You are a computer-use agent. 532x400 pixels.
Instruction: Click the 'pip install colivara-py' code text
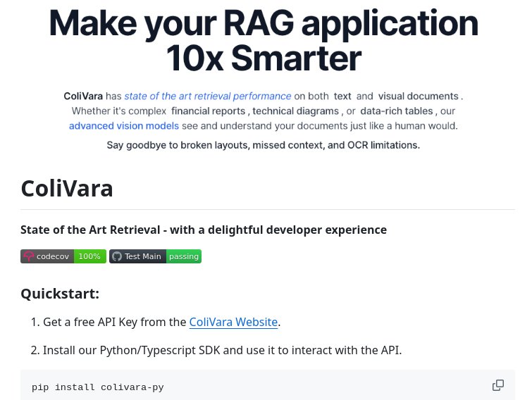[x=98, y=387]
